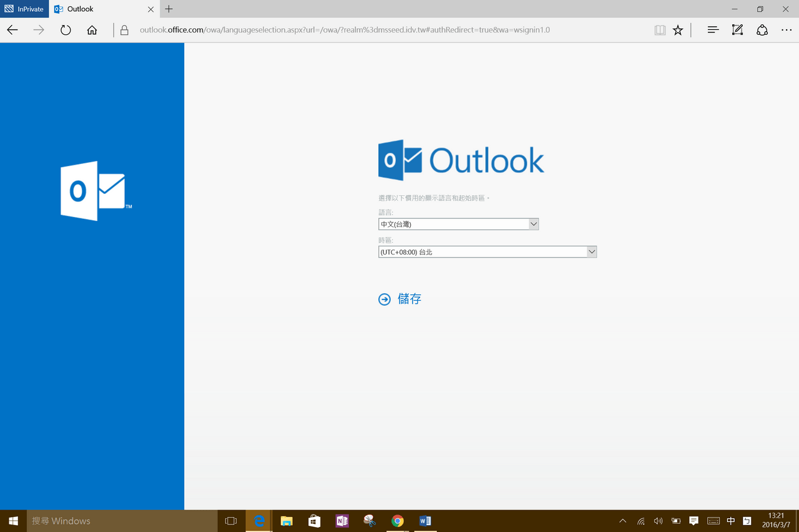Close the Outlook tab

pyautogui.click(x=150, y=9)
